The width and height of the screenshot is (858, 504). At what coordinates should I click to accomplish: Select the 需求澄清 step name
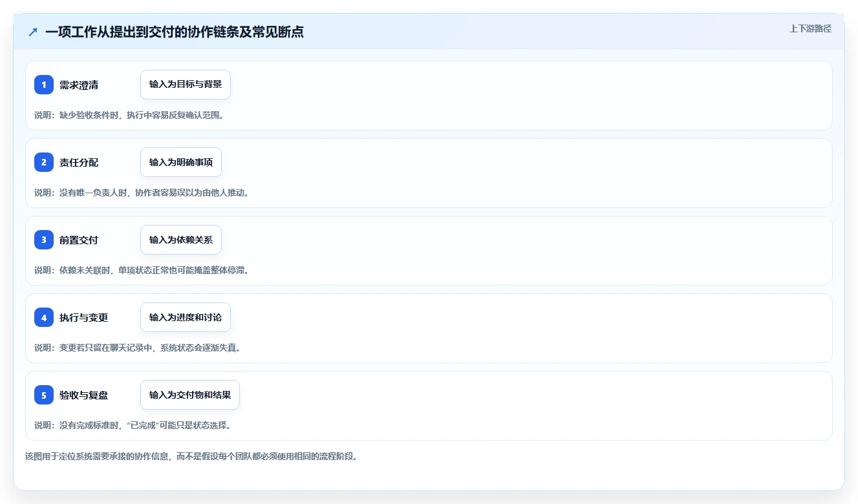(79, 85)
